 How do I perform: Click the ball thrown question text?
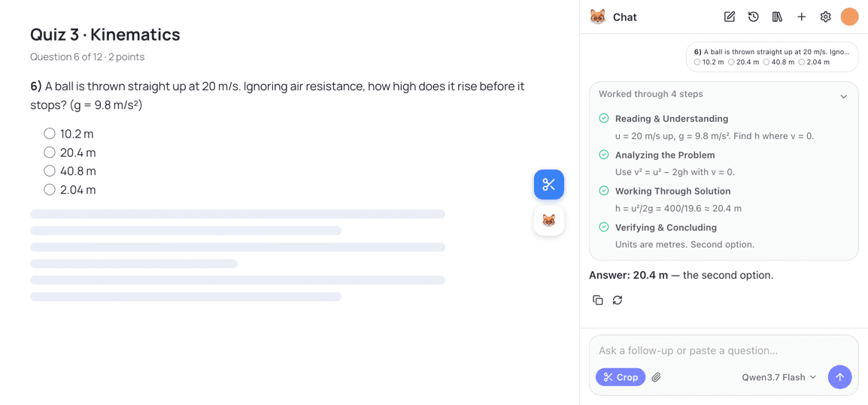pos(278,95)
